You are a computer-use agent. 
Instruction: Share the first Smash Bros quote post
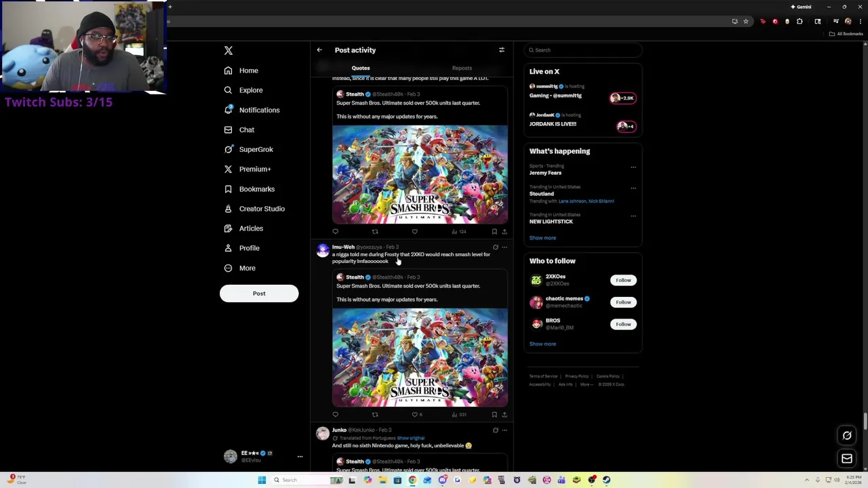click(x=505, y=232)
